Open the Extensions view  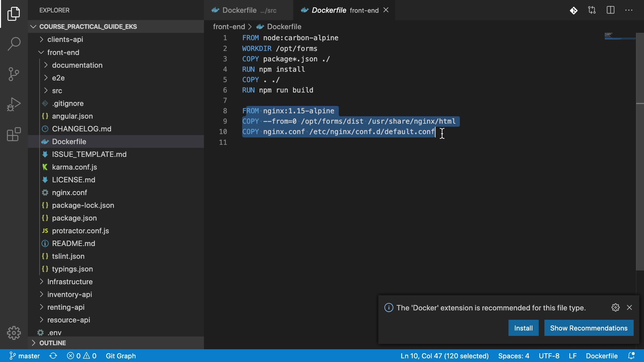14,134
